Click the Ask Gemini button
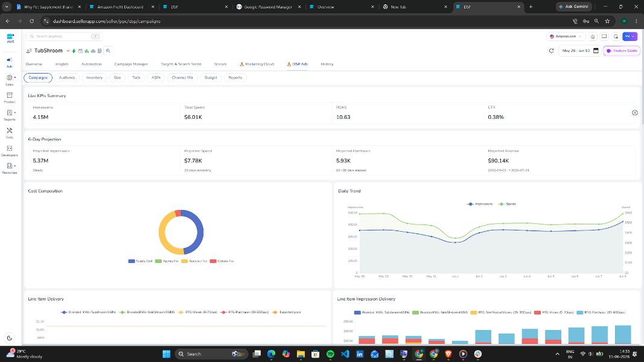This screenshot has height=362, width=644. tap(574, 7)
